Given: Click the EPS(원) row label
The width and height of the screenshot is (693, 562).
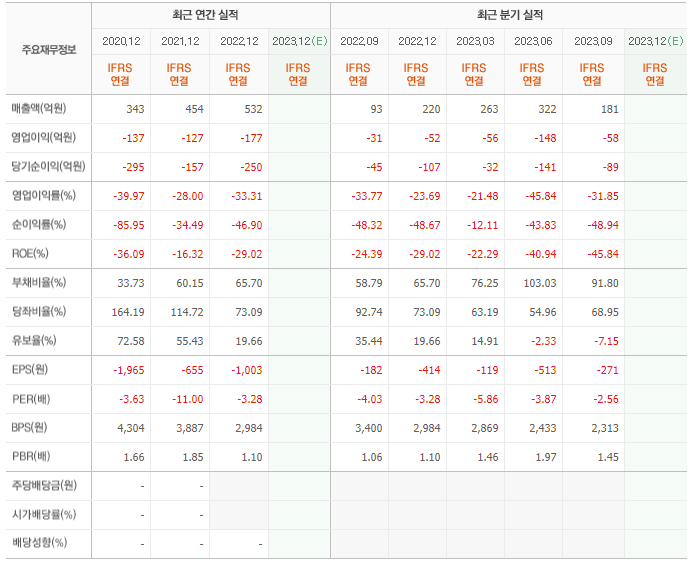Looking at the screenshot, I should 30,369.
